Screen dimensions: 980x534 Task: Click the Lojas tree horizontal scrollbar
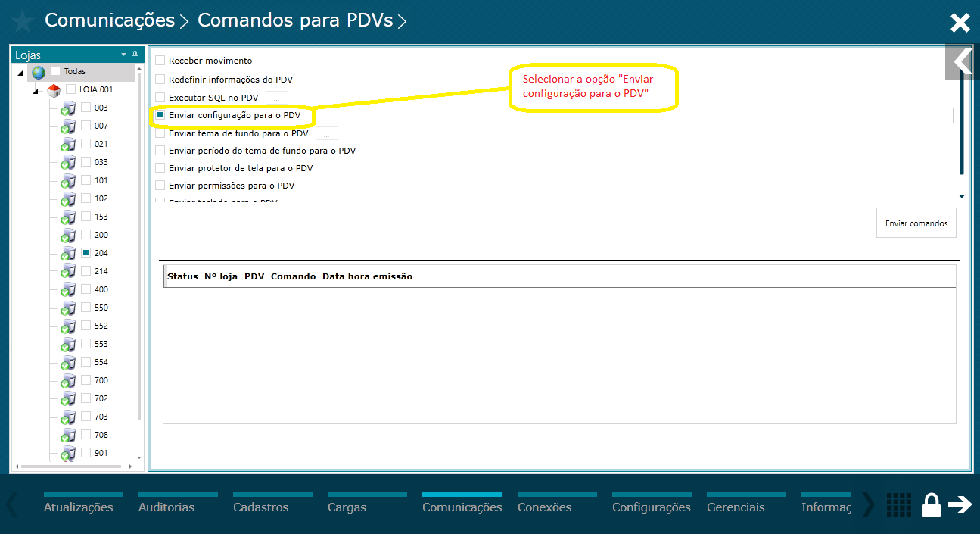70,467
